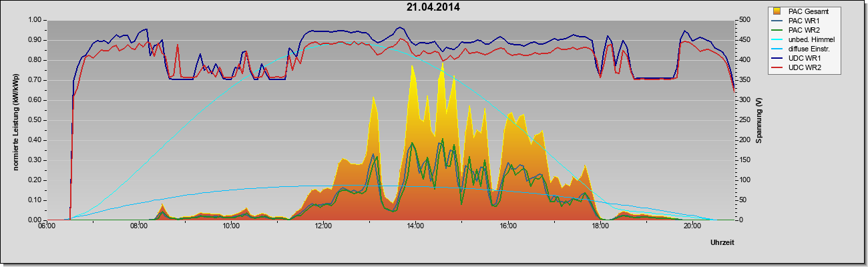Click the 0.90 value on left axis
The width and height of the screenshot is (868, 267).
coord(34,40)
